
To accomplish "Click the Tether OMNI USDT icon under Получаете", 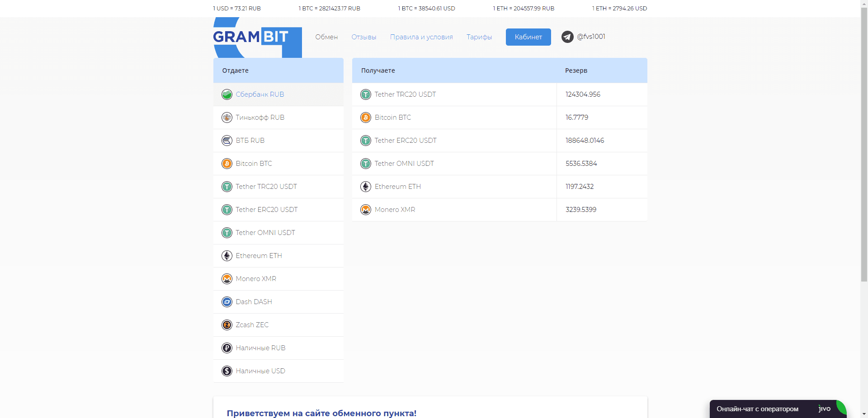I will coord(365,163).
